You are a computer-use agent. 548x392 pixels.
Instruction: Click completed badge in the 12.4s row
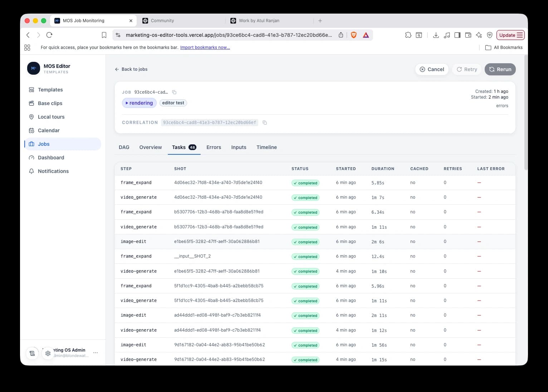point(305,257)
